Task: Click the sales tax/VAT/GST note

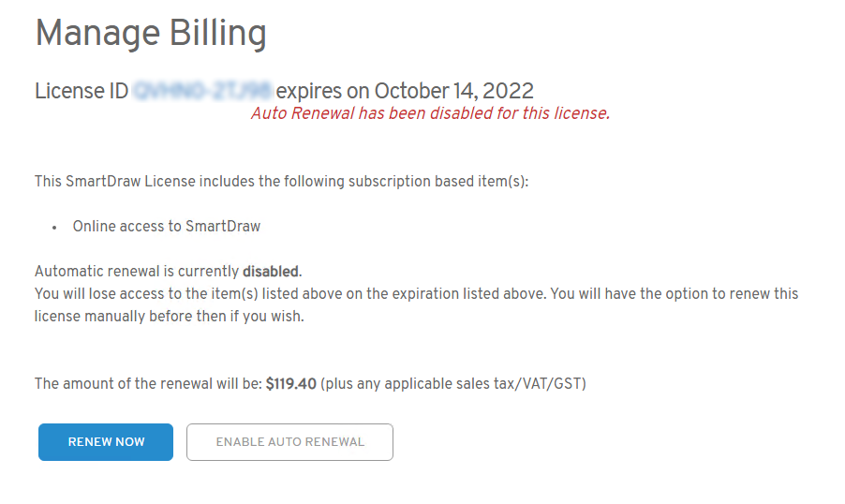Action: (x=453, y=383)
